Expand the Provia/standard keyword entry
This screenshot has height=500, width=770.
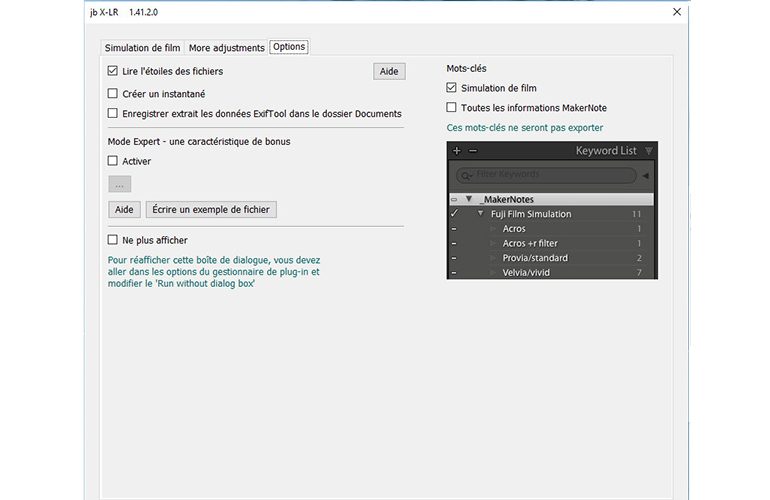(493, 258)
